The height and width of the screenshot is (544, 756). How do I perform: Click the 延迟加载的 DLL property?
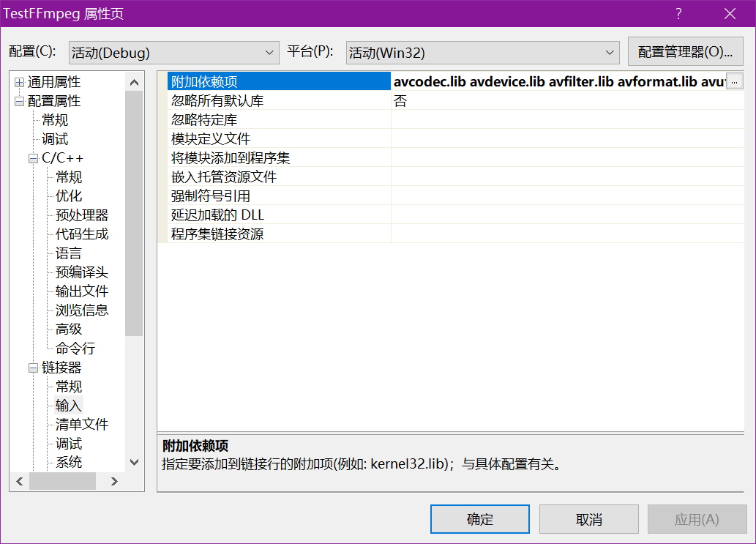click(217, 215)
